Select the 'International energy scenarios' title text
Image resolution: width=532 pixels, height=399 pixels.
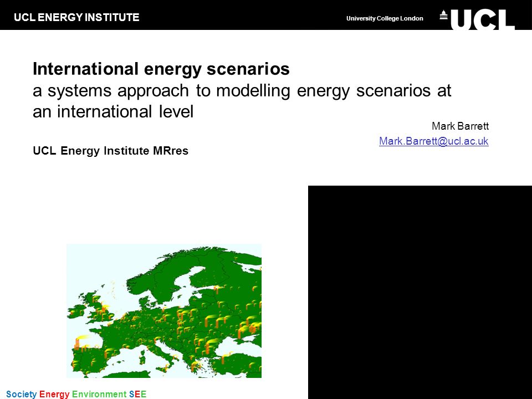coord(161,69)
